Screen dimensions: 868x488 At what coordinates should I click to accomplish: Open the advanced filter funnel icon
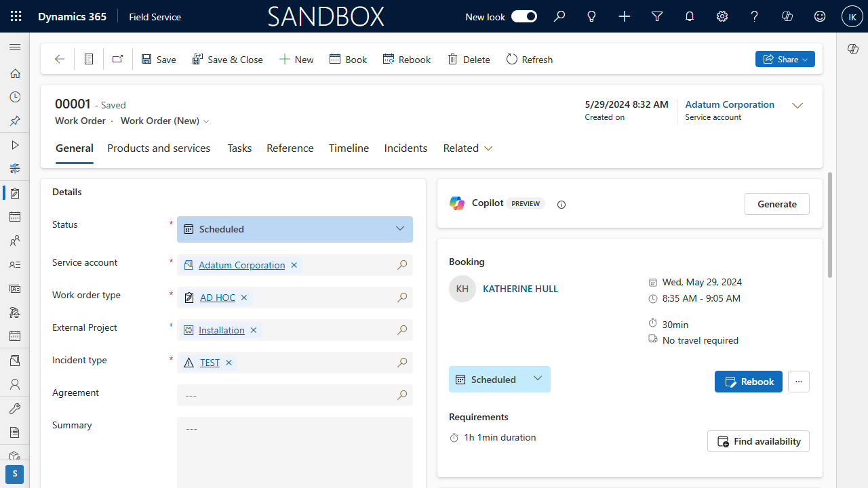coord(657,16)
